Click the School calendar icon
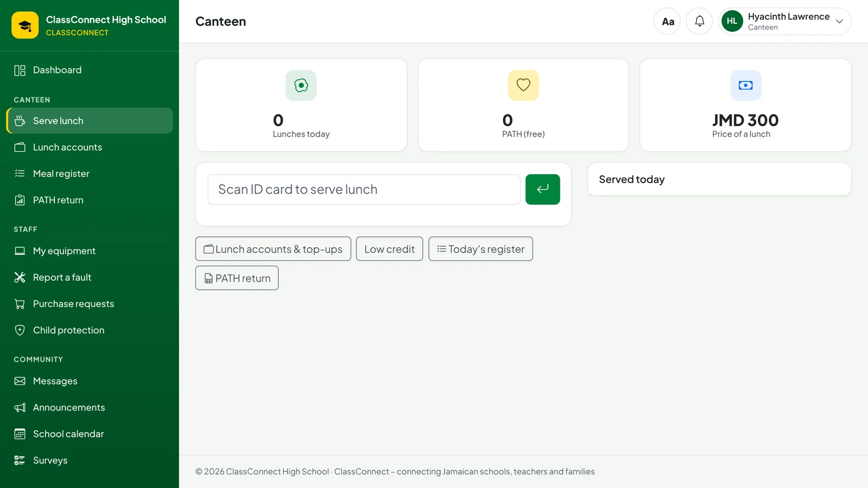Viewport: 868px width, 488px height. [20, 434]
